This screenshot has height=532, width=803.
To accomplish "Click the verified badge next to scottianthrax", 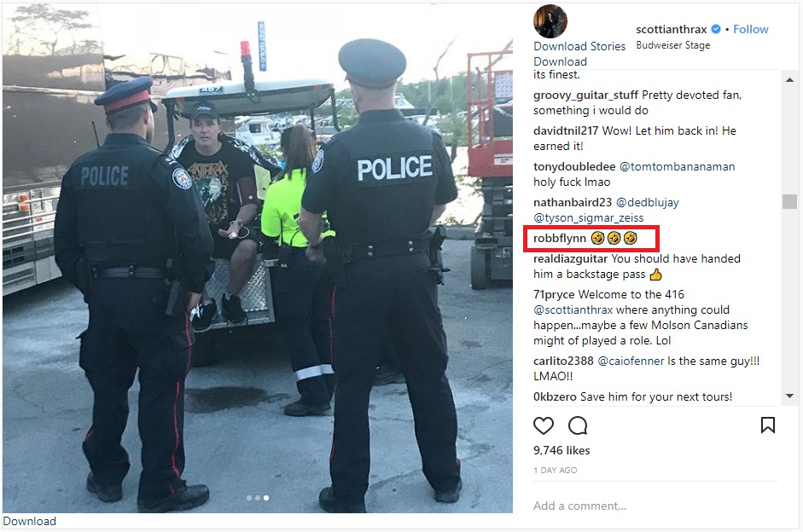I will click(x=716, y=29).
